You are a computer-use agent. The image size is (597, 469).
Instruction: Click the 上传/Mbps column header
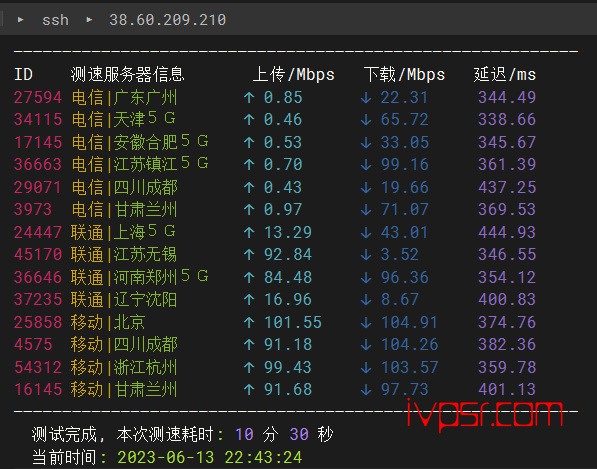pyautogui.click(x=294, y=75)
